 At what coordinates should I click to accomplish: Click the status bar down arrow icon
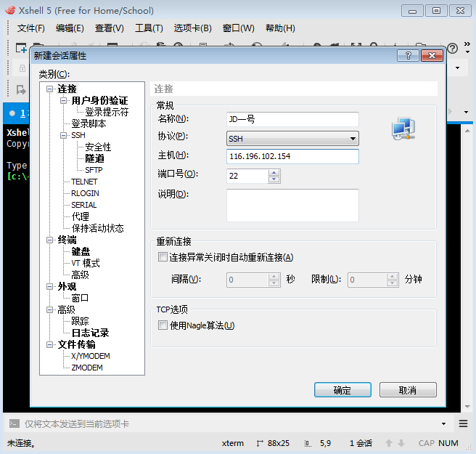(401, 443)
